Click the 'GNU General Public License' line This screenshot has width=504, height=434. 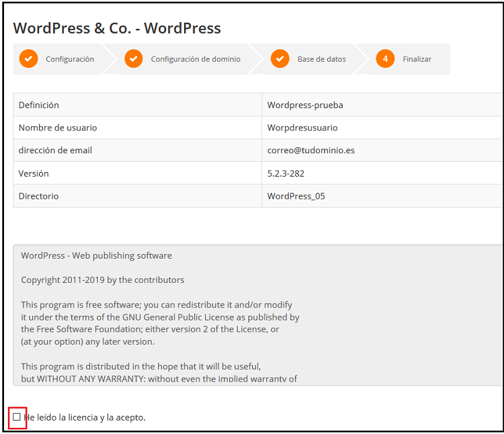click(x=160, y=317)
